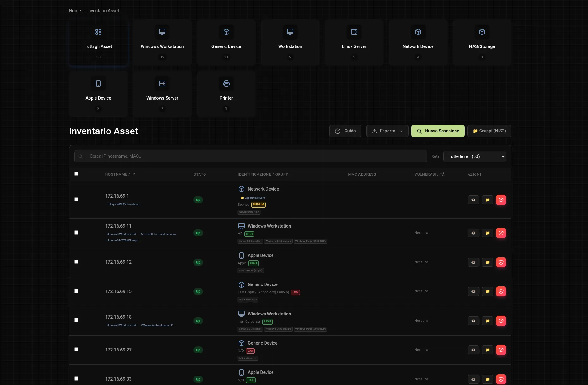Click the MEDIUM badge next to Sophos
This screenshot has width=588, height=385.
point(258,205)
